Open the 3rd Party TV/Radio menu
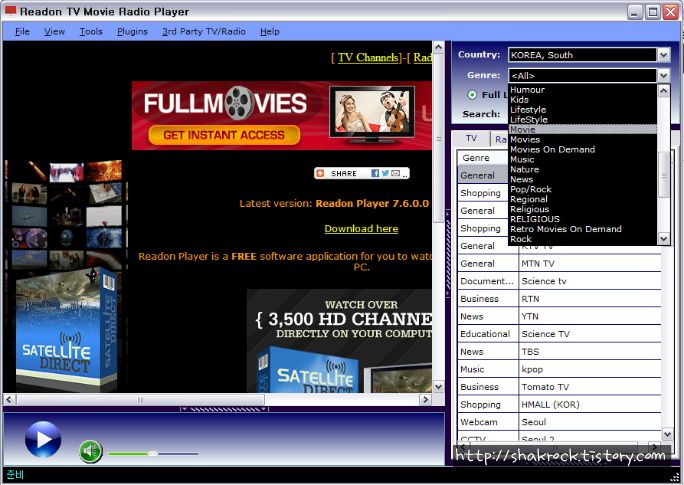This screenshot has height=485, width=684. click(x=204, y=31)
